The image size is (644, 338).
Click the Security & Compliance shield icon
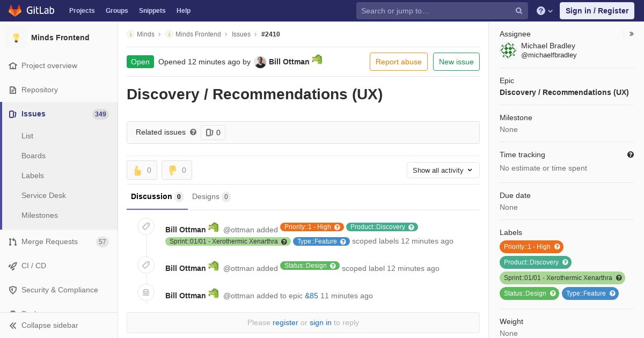[x=13, y=290]
